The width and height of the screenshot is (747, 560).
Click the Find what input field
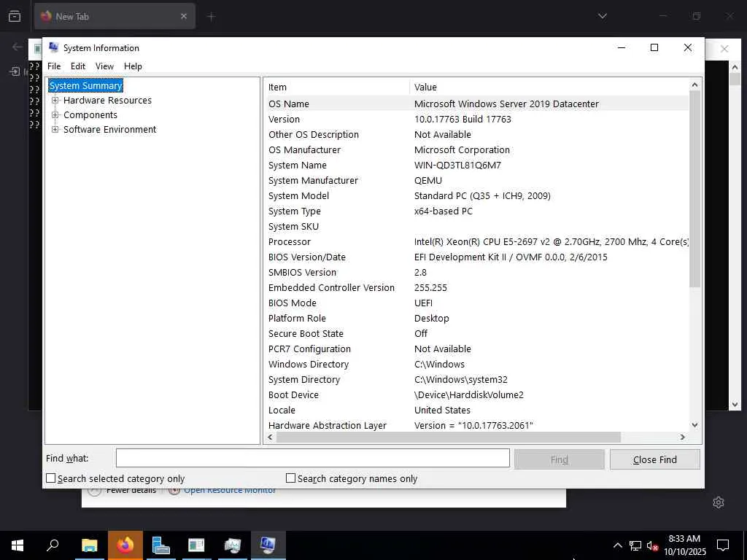(312, 459)
